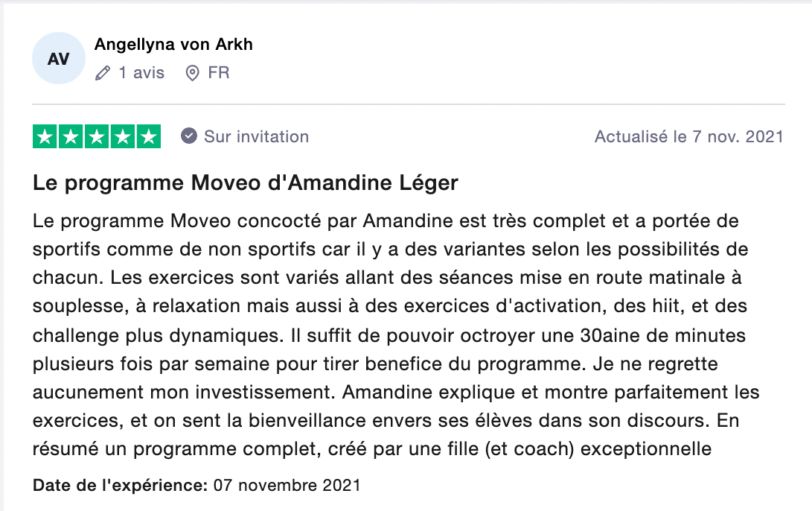The height and width of the screenshot is (511, 812).
Task: Click the second green rating star
Action: (71, 137)
